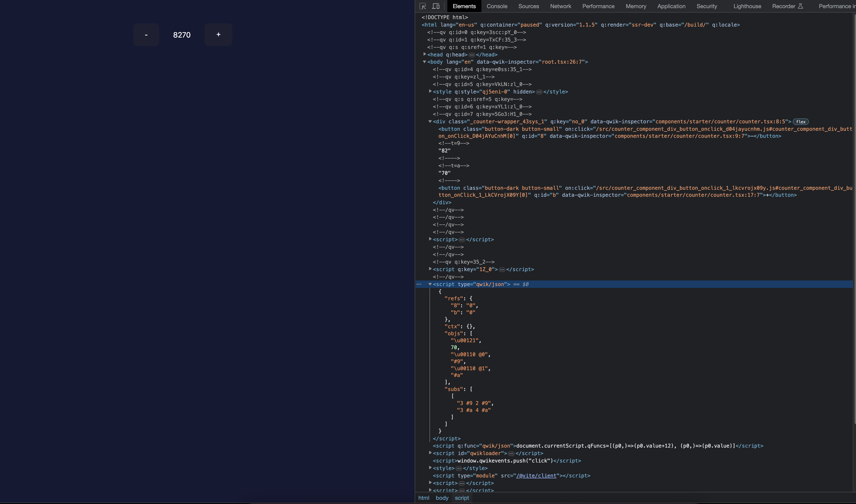
Task: Click ellipsis inside qwikloader script element
Action: point(511,454)
